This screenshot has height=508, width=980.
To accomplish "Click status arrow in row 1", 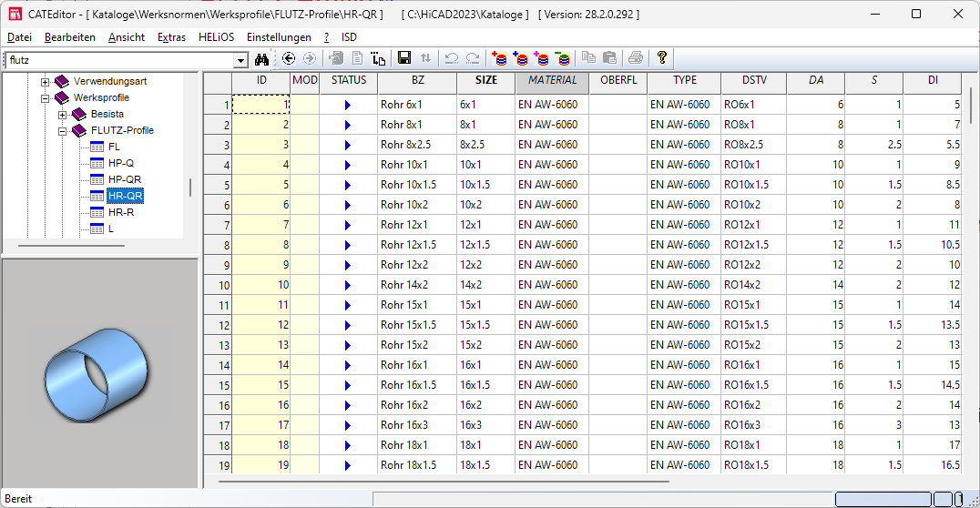I will pyautogui.click(x=348, y=105).
